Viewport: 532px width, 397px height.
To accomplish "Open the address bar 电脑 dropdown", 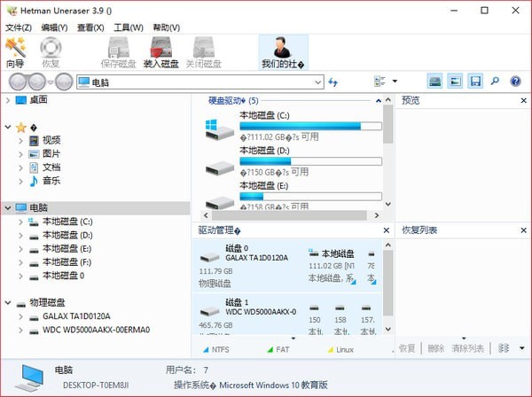I will pyautogui.click(x=317, y=82).
